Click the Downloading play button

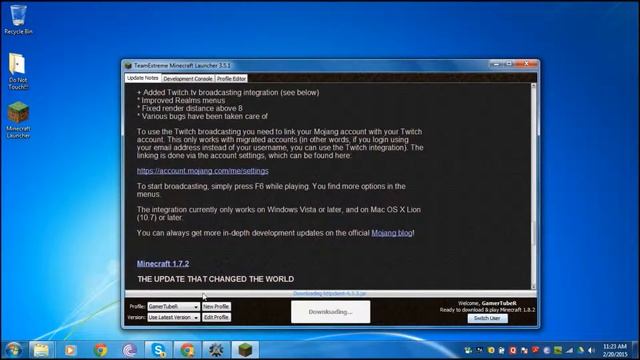(x=331, y=312)
